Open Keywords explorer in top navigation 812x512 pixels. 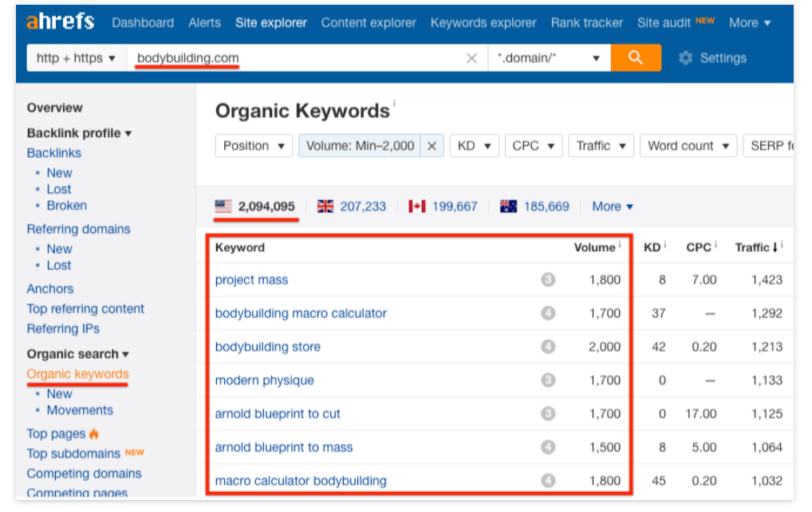point(483,22)
